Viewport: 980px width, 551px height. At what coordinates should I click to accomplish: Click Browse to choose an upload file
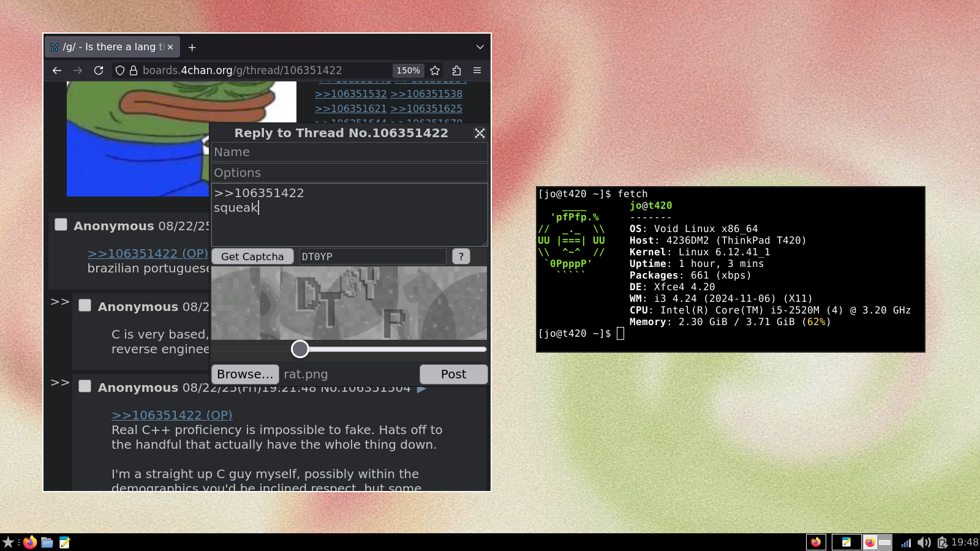pos(245,374)
